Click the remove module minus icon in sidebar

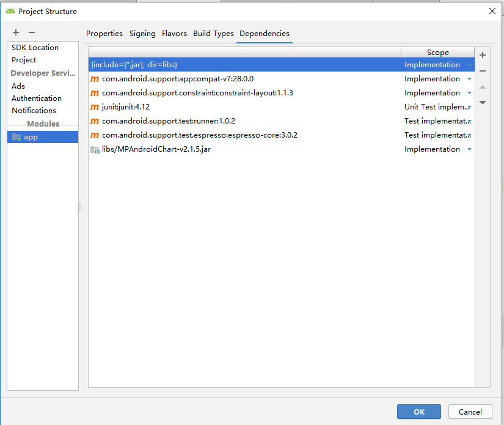tap(32, 32)
